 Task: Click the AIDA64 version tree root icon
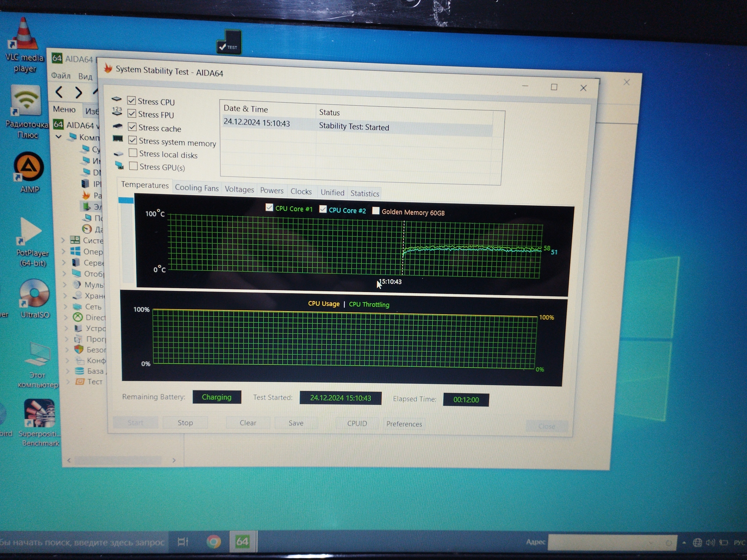tap(58, 124)
